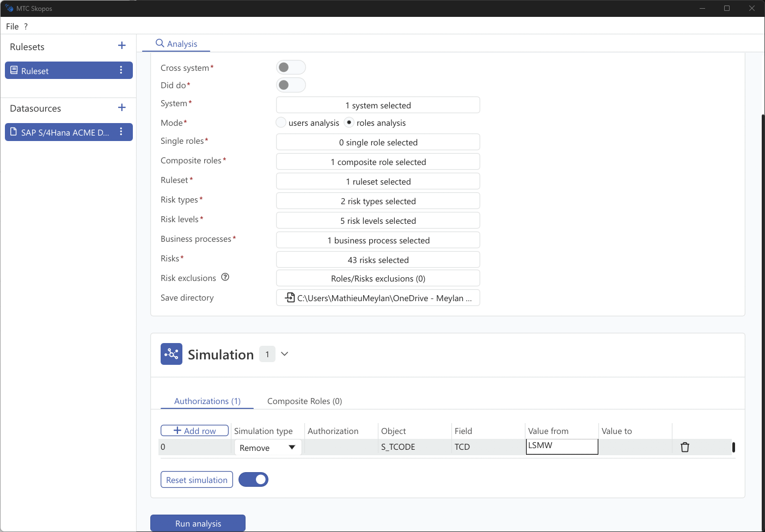Enable the Cross system toggle
This screenshot has width=765, height=532.
291,67
